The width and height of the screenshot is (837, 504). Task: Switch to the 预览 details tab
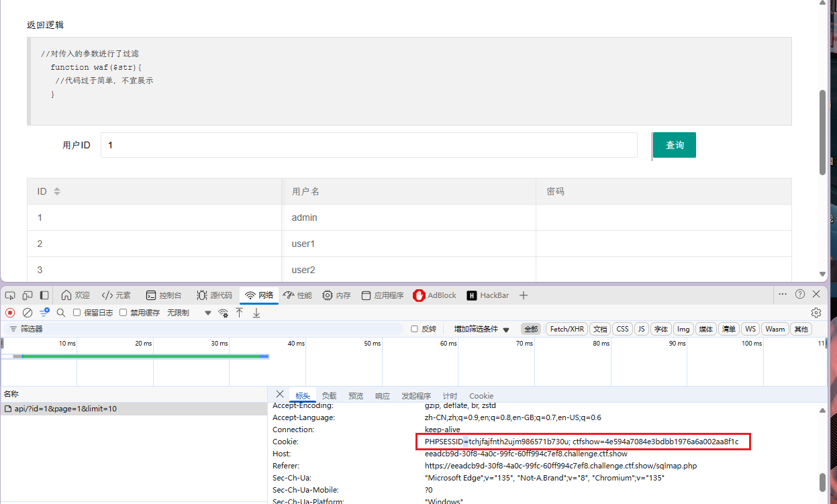tap(356, 396)
